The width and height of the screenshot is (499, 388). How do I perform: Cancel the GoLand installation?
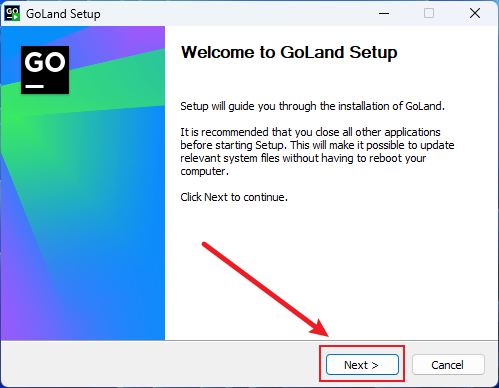(x=448, y=365)
